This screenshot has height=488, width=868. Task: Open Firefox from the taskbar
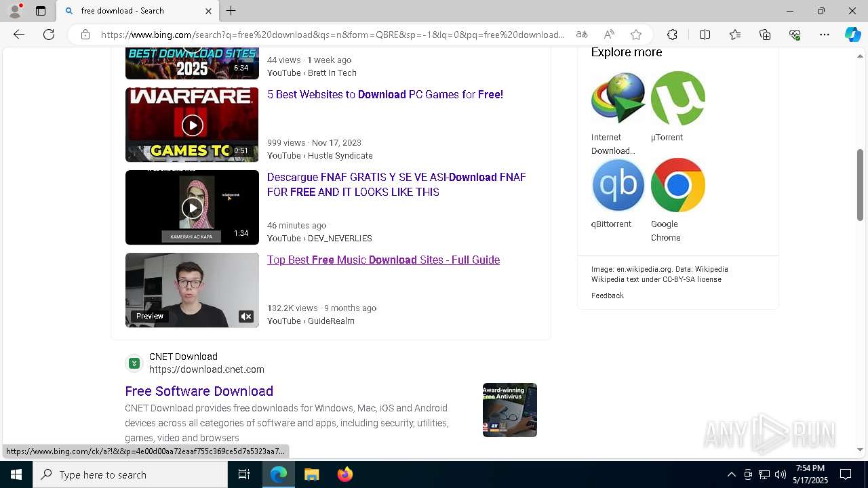pos(344,474)
